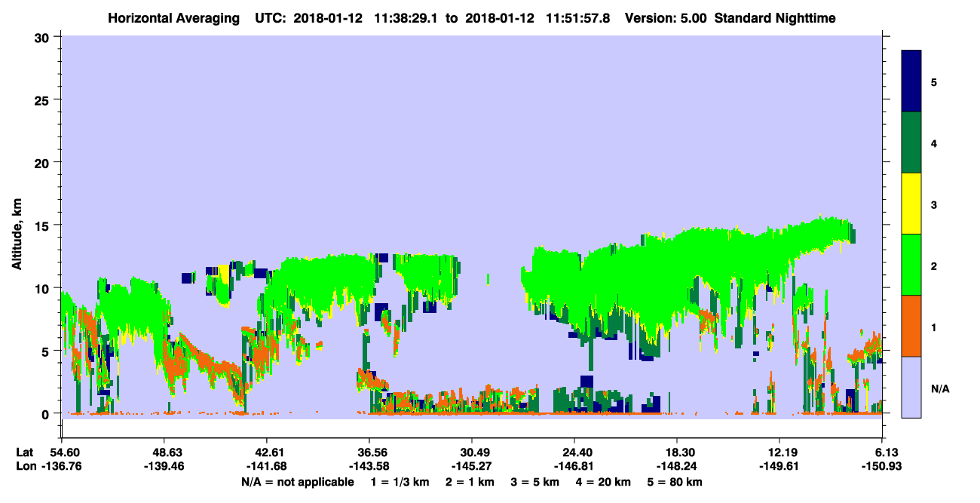Click the legend entry '1 = 1/3 km'

click(399, 482)
